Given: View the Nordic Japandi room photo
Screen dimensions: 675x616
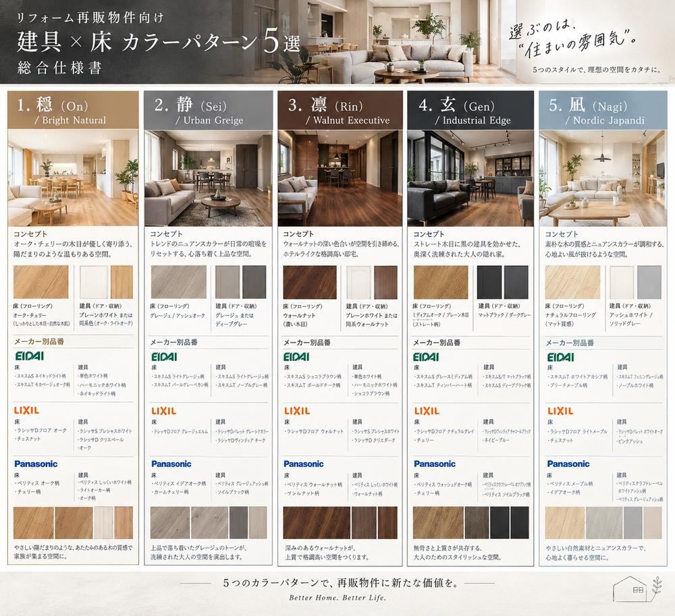Looking at the screenshot, I should pyautogui.click(x=603, y=177).
